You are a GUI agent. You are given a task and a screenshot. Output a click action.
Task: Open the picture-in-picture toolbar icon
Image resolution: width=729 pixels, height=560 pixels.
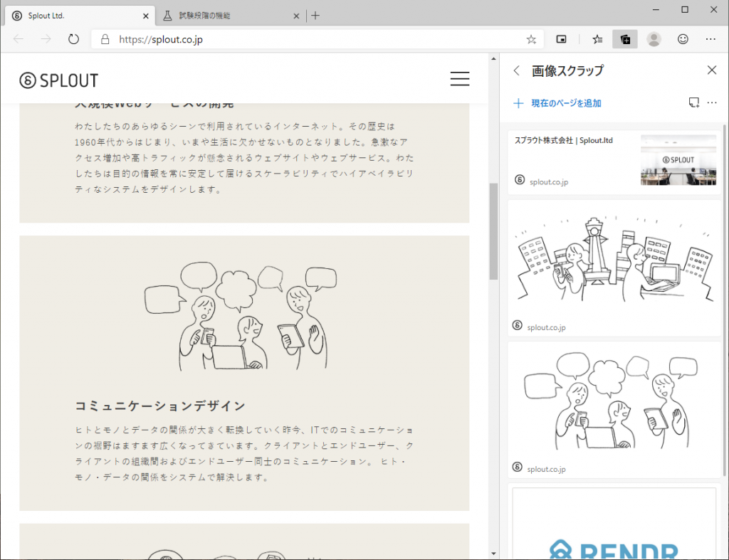click(x=561, y=40)
